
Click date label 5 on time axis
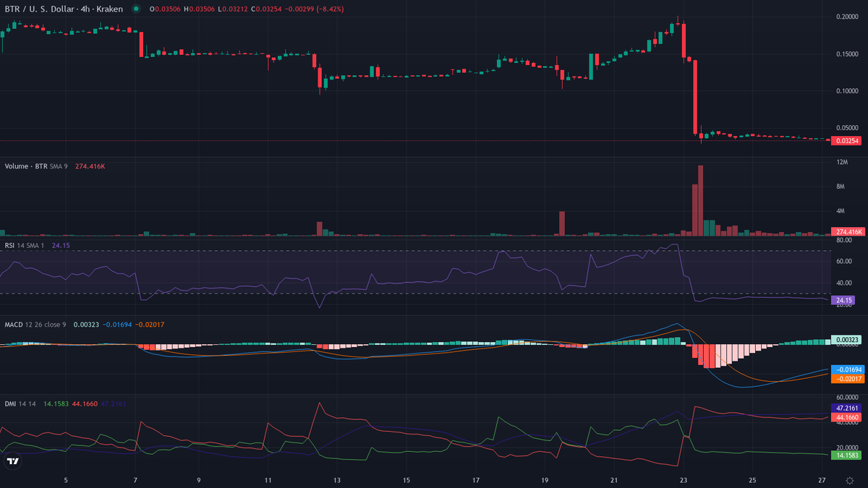point(66,480)
